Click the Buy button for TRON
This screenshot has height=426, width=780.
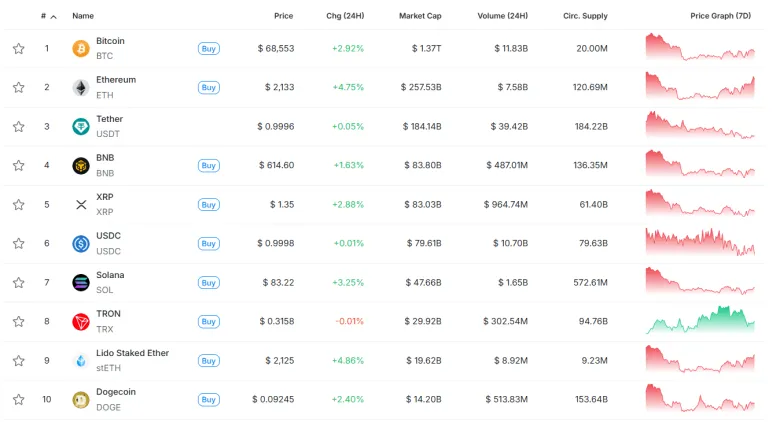(x=208, y=322)
